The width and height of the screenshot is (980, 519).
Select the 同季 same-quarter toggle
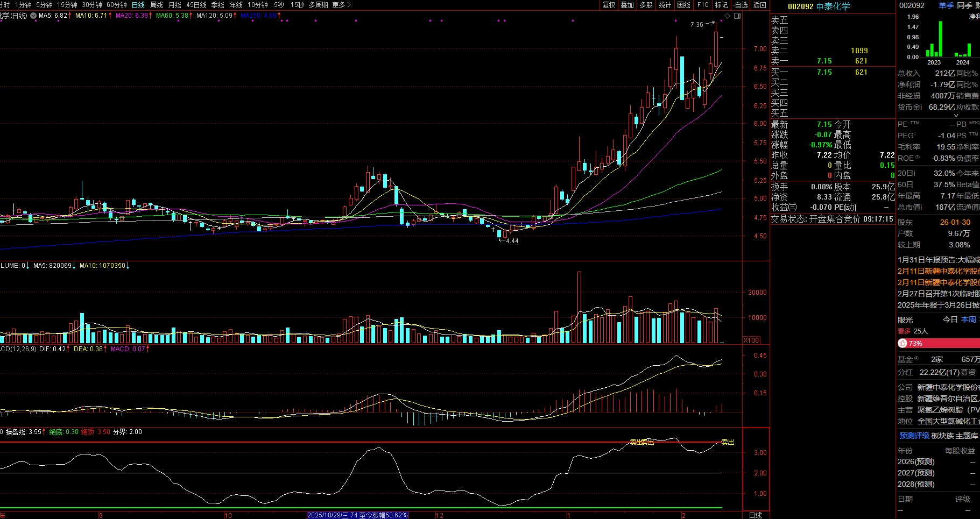coord(964,5)
